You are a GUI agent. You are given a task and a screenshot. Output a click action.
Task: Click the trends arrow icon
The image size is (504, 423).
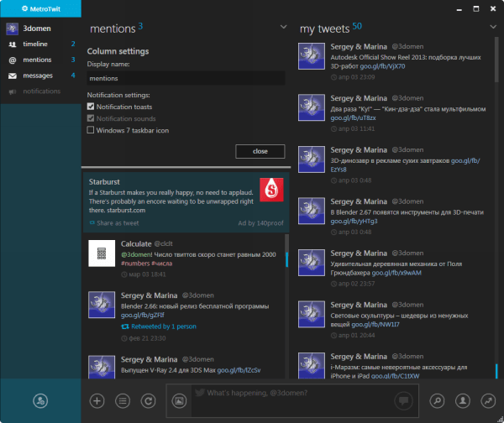(488, 401)
